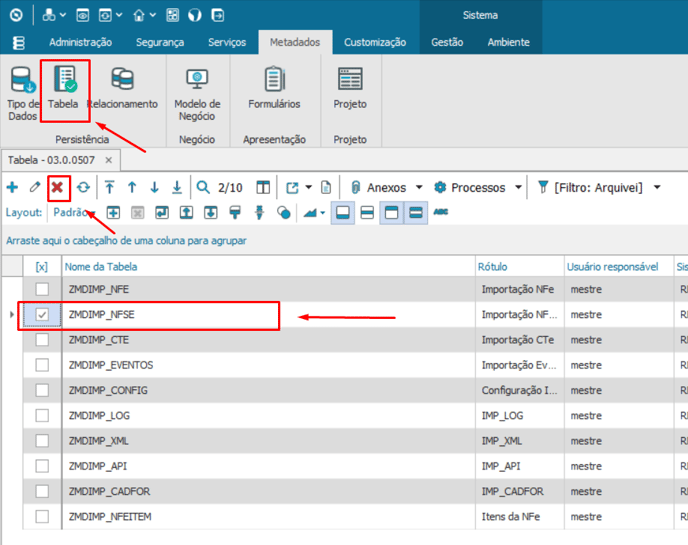Click the magnifier search icon beside 2/10
The width and height of the screenshot is (688, 545).
[203, 188]
